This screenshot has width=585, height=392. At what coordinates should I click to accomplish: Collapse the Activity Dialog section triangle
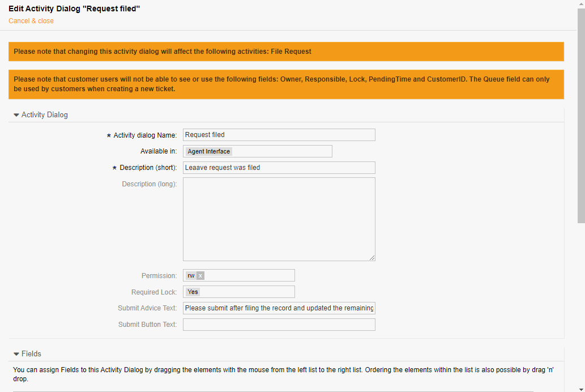coord(16,115)
